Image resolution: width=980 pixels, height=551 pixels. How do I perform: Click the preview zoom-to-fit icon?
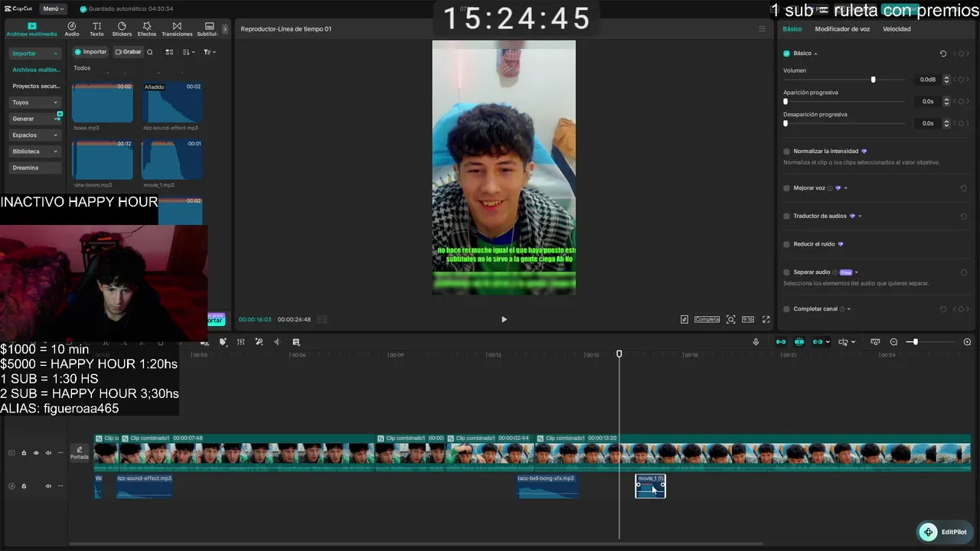coord(730,319)
